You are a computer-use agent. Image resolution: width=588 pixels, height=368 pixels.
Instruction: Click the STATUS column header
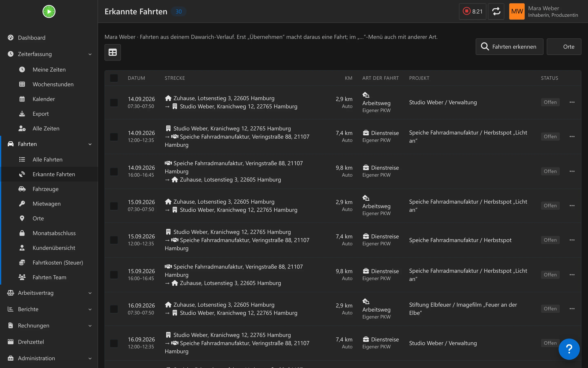tap(549, 78)
